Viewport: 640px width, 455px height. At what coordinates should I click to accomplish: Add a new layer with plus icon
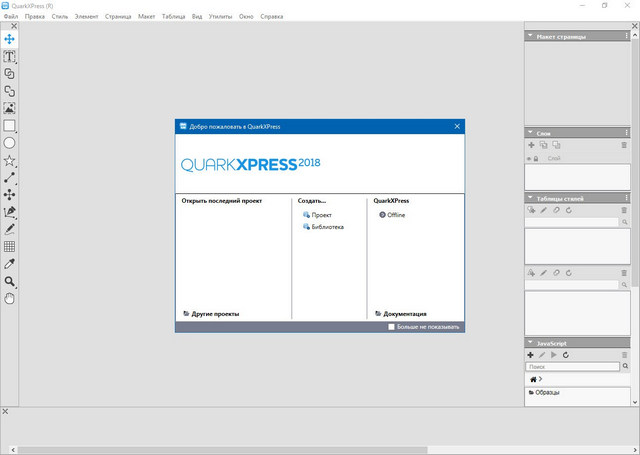tap(531, 145)
